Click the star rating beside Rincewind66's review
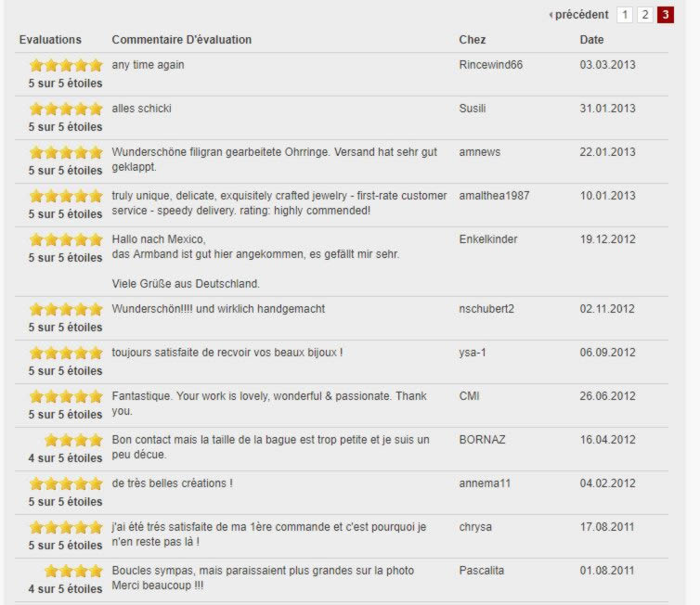This screenshot has width=700, height=605. [65, 65]
